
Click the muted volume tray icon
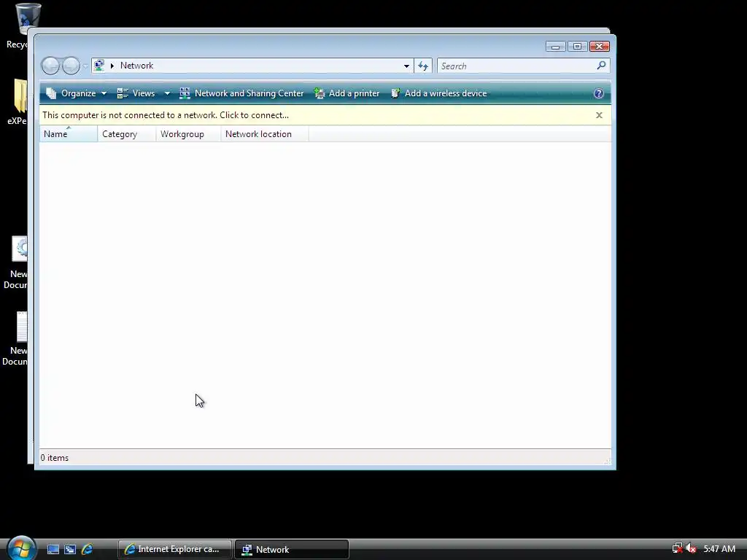[x=692, y=548]
